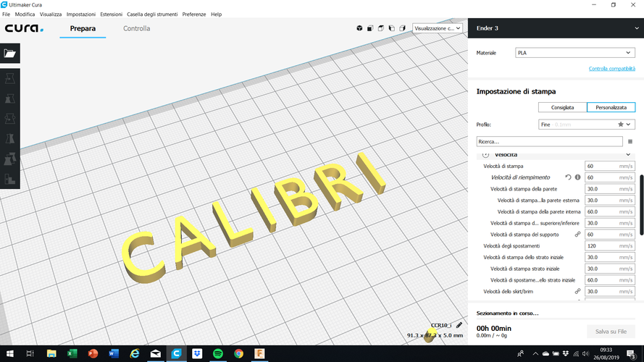Screen dimensions: 644x362
Task: Switch to left side camera view
Action: pyautogui.click(x=392, y=28)
